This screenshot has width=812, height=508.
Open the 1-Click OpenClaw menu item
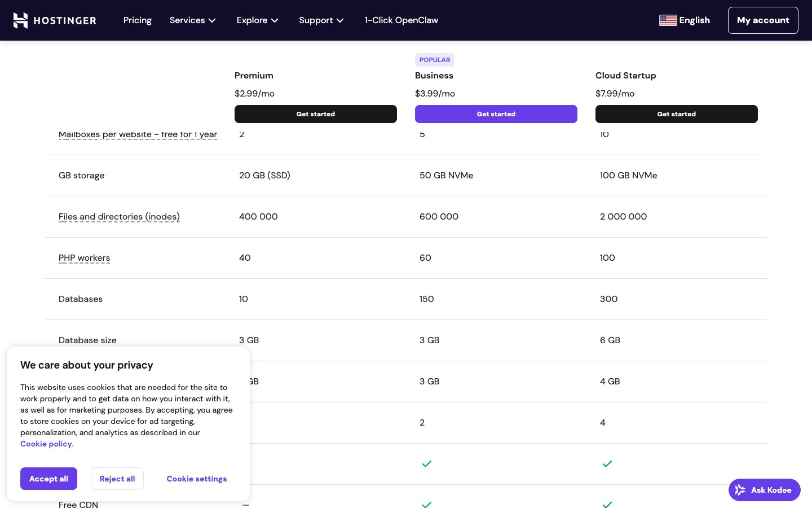pos(401,20)
